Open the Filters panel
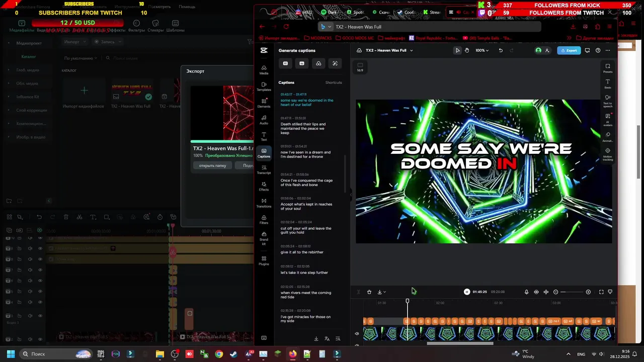The height and width of the screenshot is (362, 644). [264, 219]
